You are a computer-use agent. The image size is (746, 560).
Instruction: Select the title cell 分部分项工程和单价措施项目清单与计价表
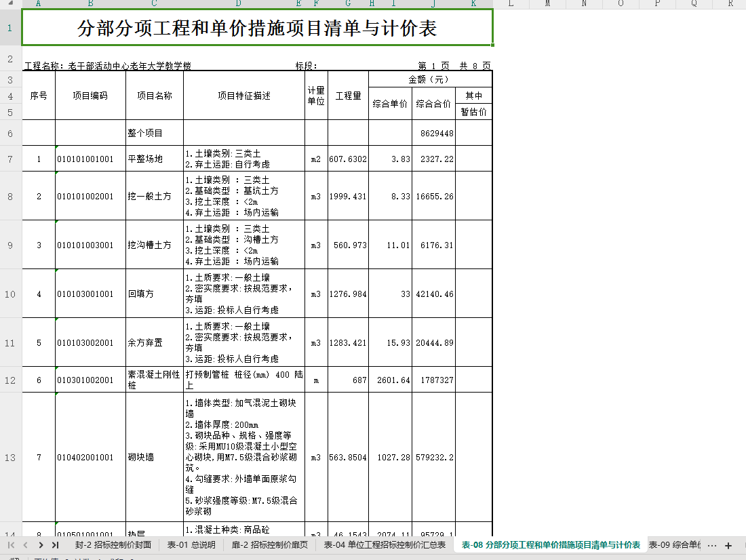[x=258, y=28]
